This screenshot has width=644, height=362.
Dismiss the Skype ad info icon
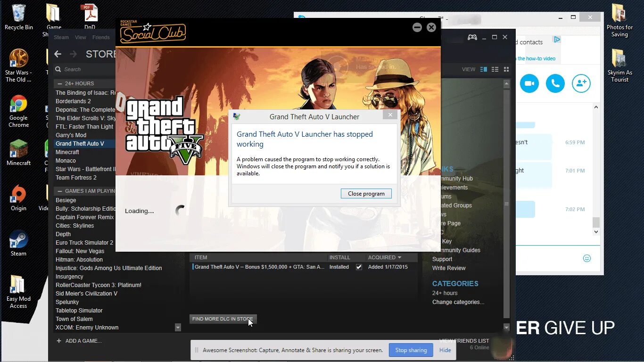click(557, 40)
